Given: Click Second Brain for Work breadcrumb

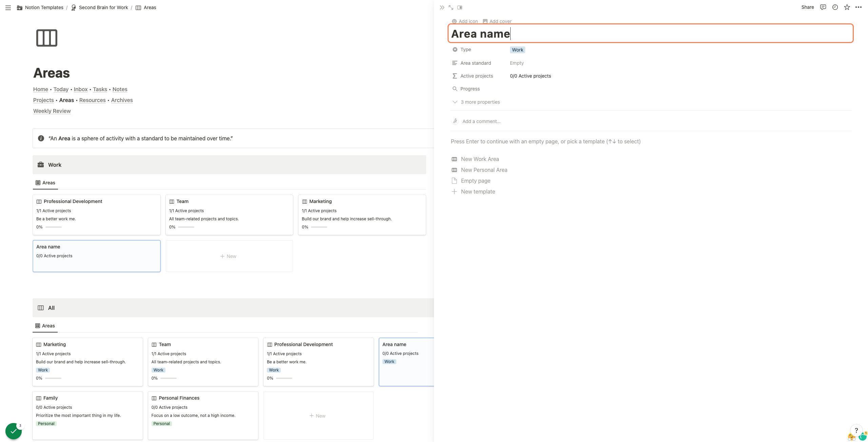Looking at the screenshot, I should coord(100,7).
